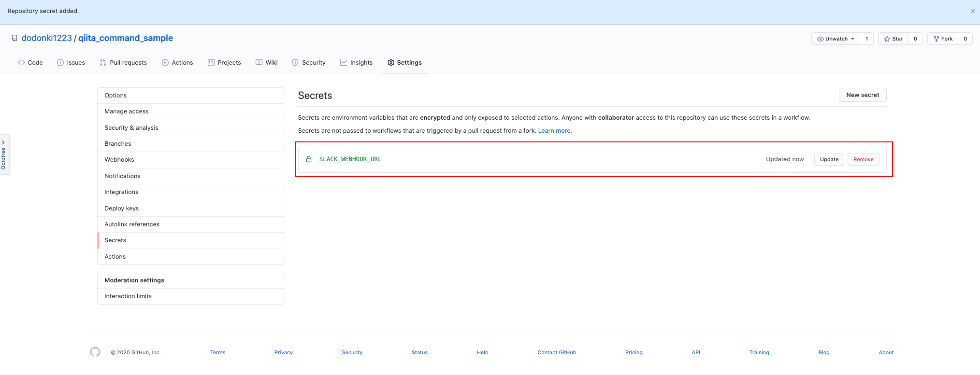Click the eye icon in the Unwatch button
The height and width of the screenshot is (375, 980).
coord(820,39)
